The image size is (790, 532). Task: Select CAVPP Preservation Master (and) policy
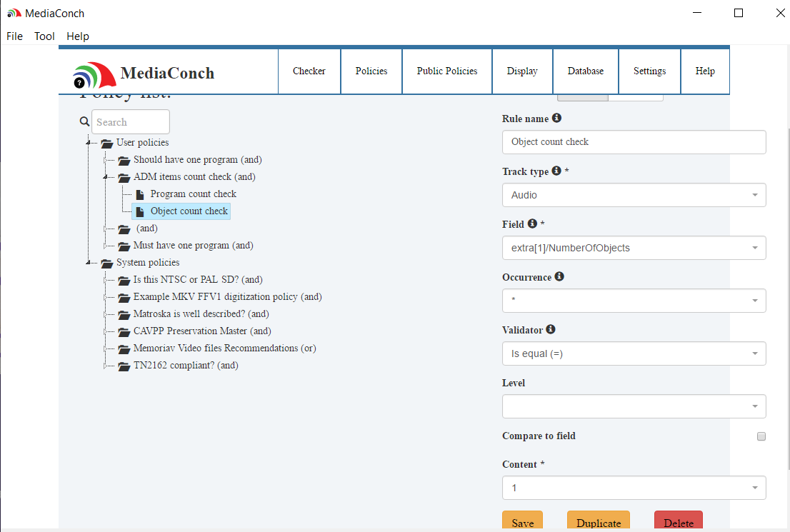point(202,331)
